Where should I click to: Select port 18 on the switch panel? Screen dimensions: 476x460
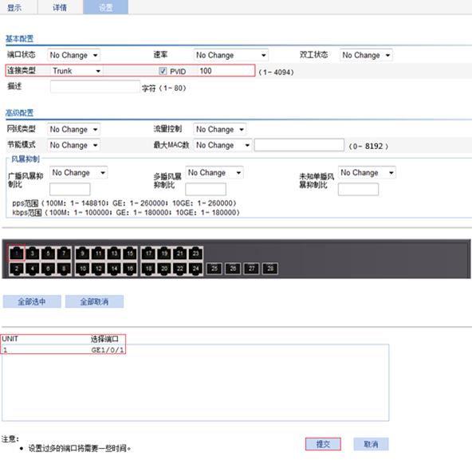[x=148, y=269]
